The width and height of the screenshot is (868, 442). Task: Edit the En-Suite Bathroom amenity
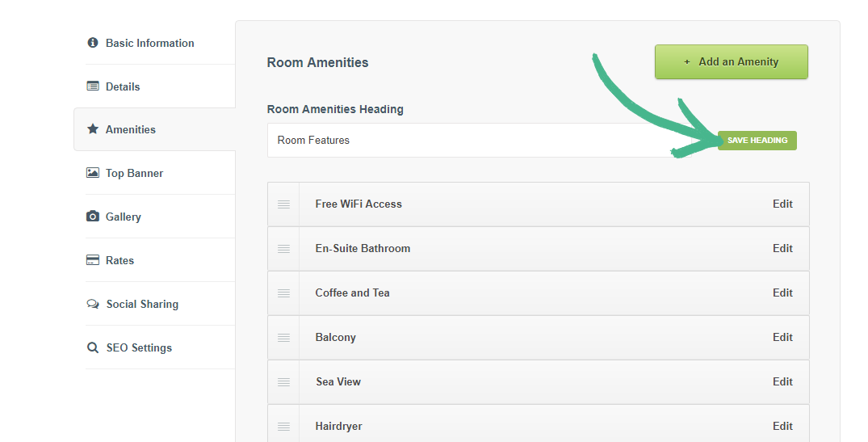point(782,248)
